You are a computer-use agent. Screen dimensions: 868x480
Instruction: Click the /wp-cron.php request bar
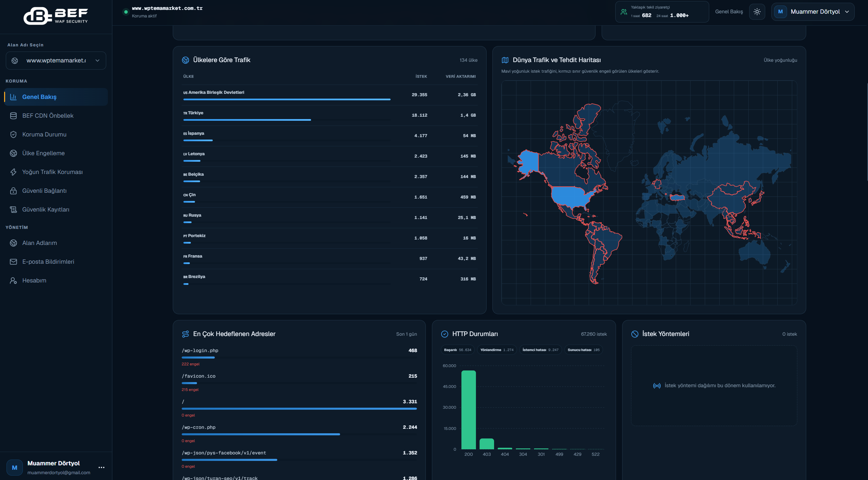pos(261,434)
